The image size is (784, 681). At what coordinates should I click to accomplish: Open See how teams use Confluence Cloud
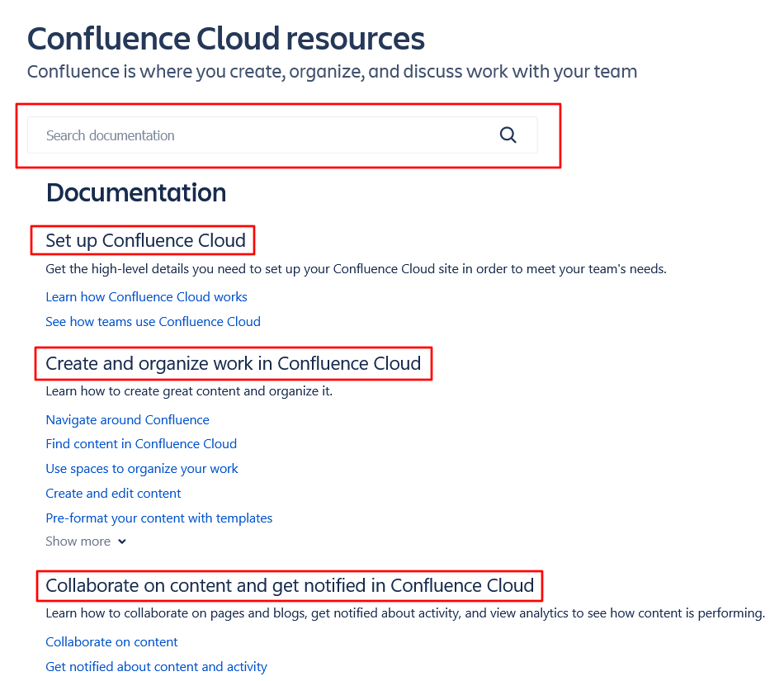153,321
